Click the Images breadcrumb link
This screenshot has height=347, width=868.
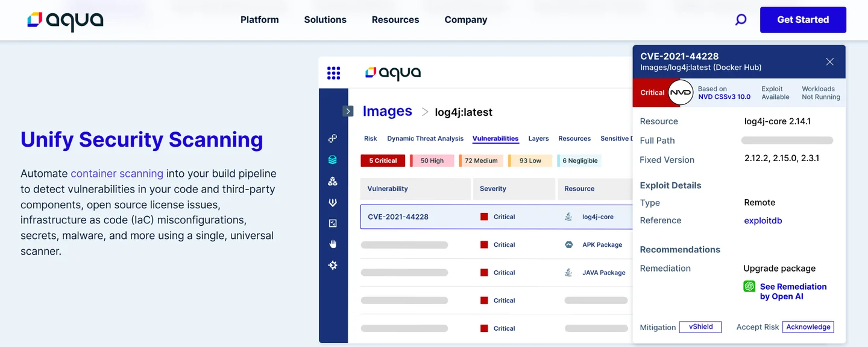coord(388,111)
